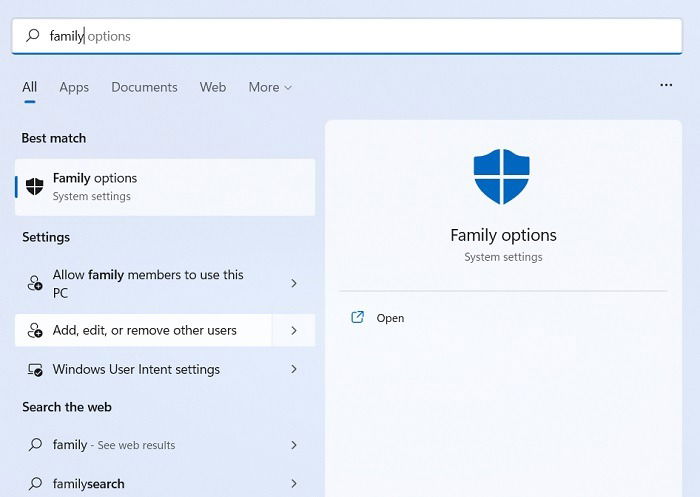Open the three-dot more options menu

(666, 86)
